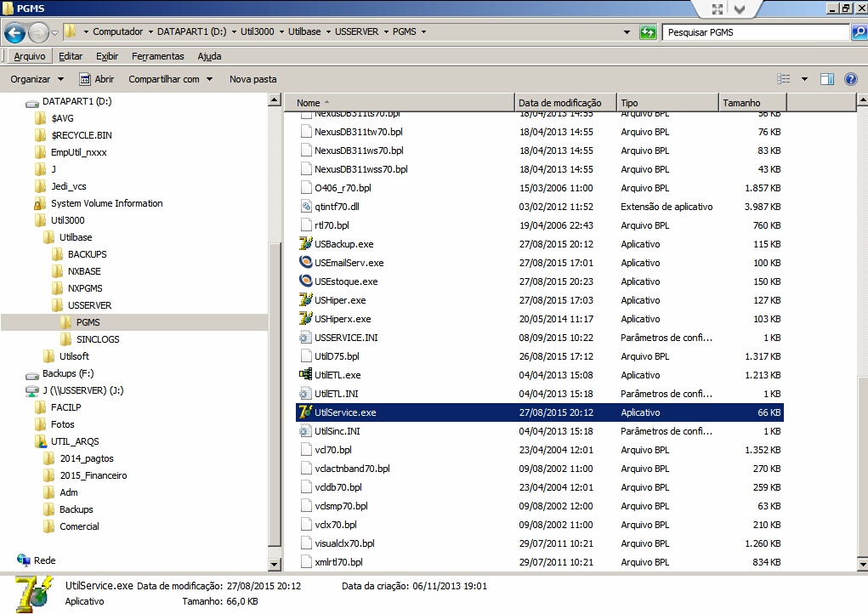
Task: Click the Forward navigation arrow
Action: click(x=38, y=32)
